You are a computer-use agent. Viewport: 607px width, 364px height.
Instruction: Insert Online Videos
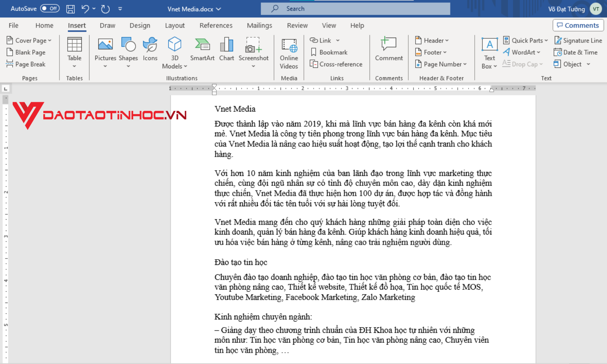tap(289, 53)
